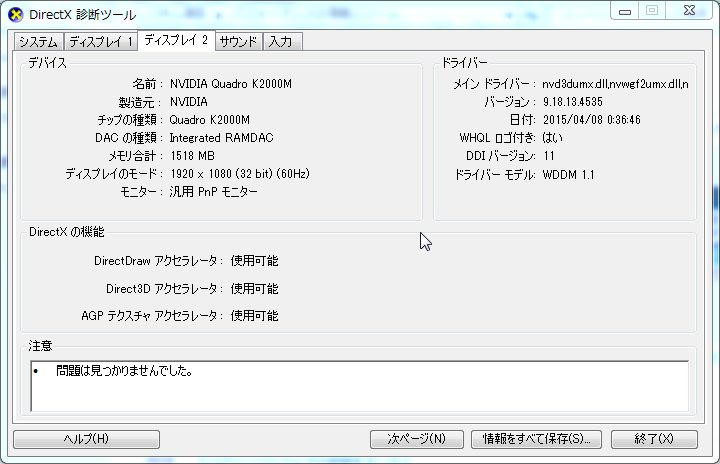Click 情報をすべて保存(S)... button
This screenshot has width=720, height=464.
(x=536, y=439)
